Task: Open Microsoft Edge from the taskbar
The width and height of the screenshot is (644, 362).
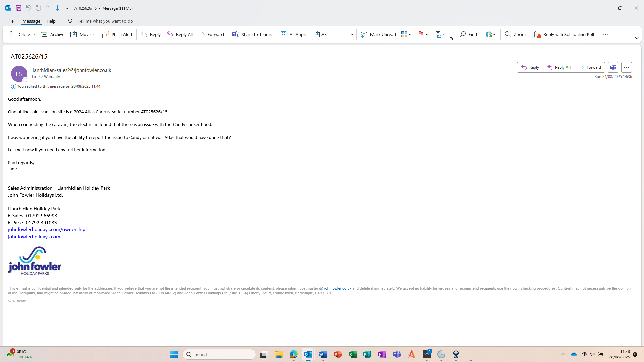Action: [294, 354]
